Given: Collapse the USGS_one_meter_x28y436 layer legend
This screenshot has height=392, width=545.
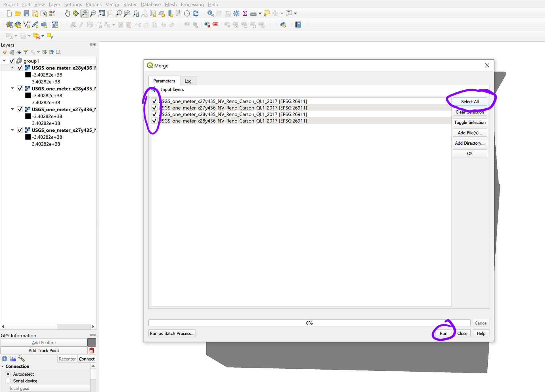Looking at the screenshot, I should tap(12, 68).
